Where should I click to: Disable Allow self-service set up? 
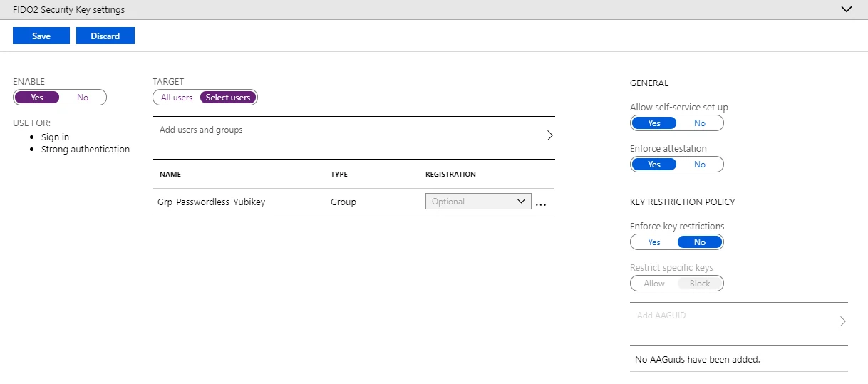(x=700, y=123)
